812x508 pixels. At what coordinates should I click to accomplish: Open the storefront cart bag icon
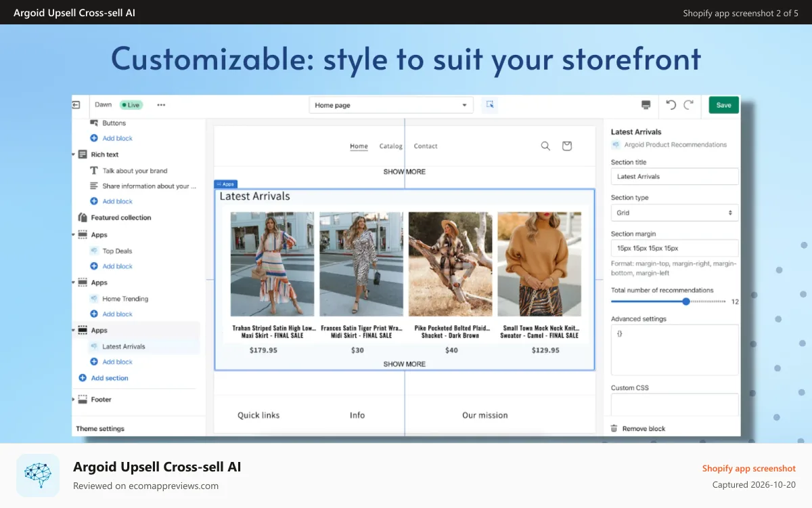567,146
